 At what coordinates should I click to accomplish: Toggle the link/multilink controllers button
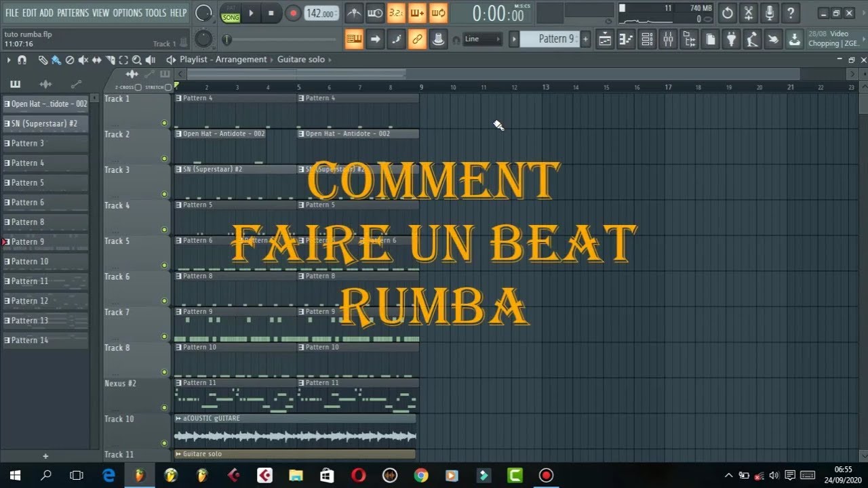417,39
